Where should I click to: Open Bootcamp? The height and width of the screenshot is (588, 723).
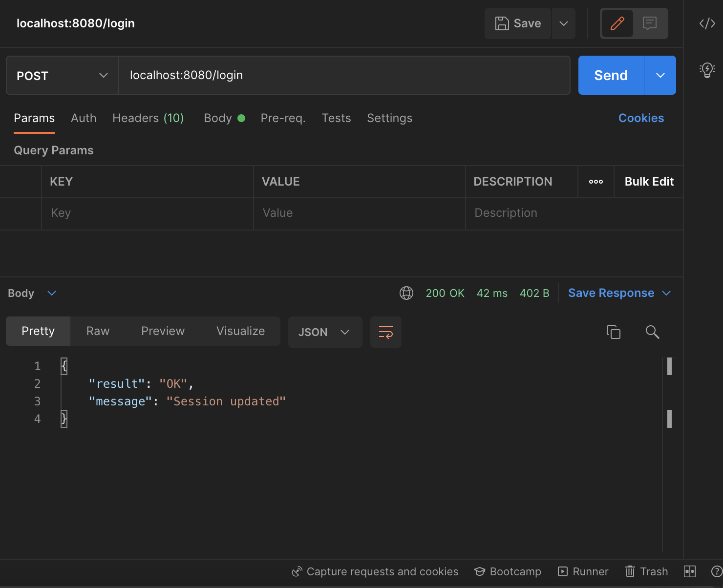(508, 571)
